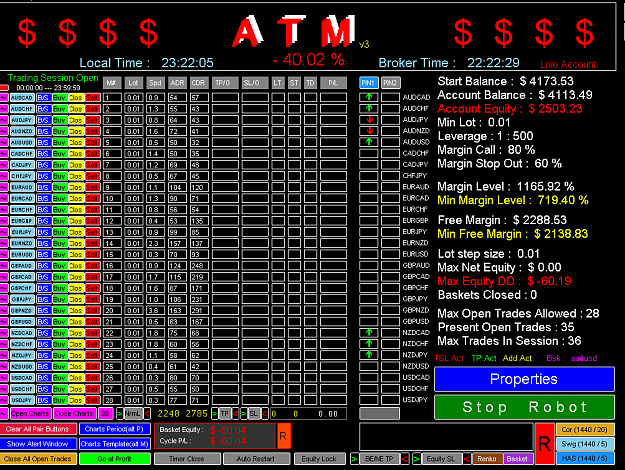The height and width of the screenshot is (470, 625).
Task: Click the Charts Template(alt M) button
Action: point(115,444)
